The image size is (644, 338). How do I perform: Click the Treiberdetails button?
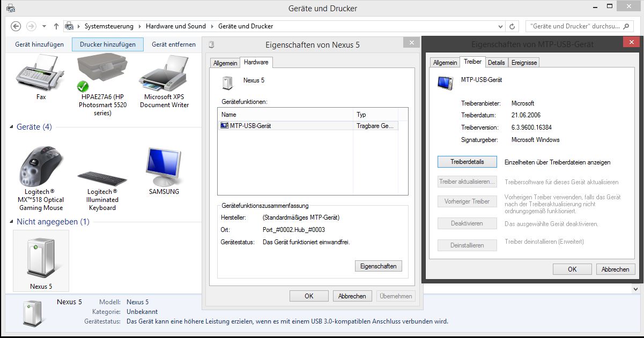[x=467, y=161]
